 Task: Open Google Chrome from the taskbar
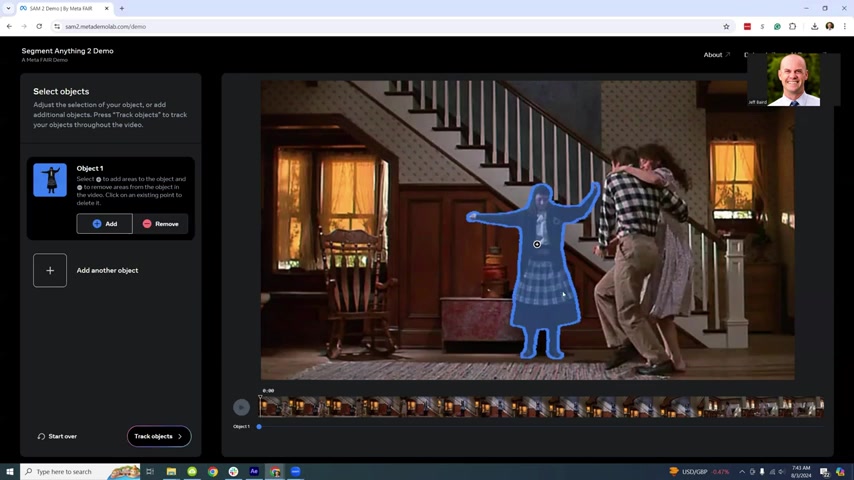coord(212,472)
